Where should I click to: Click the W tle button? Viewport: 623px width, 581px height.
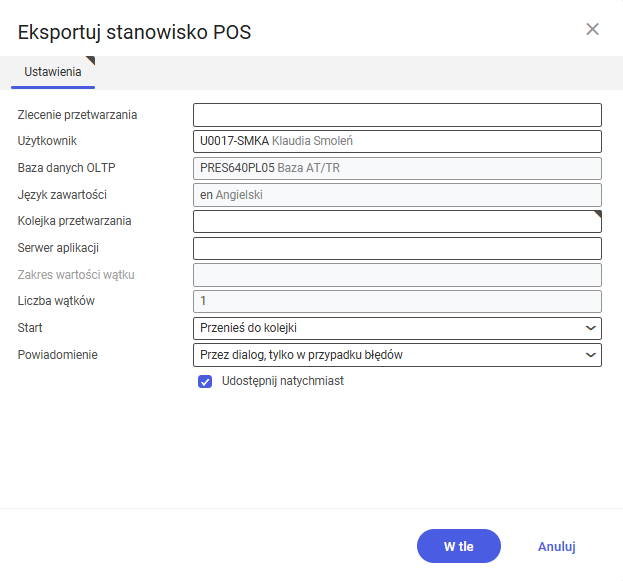459,546
